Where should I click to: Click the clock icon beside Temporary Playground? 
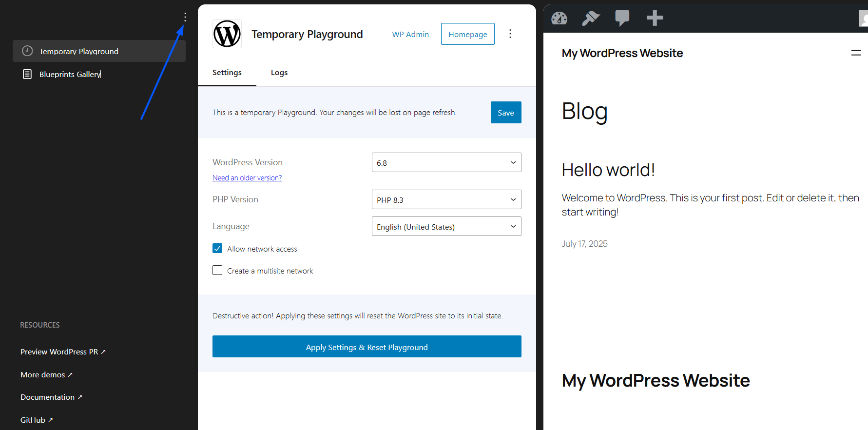point(27,51)
